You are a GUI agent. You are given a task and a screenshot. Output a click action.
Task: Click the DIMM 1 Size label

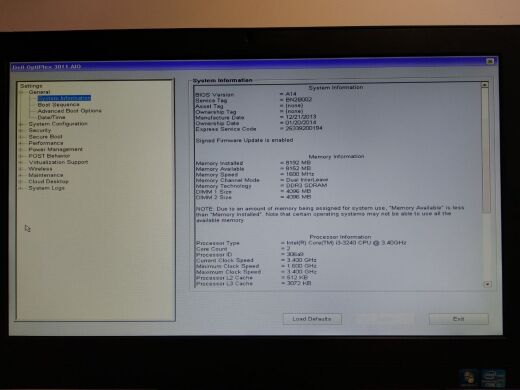tap(213, 192)
